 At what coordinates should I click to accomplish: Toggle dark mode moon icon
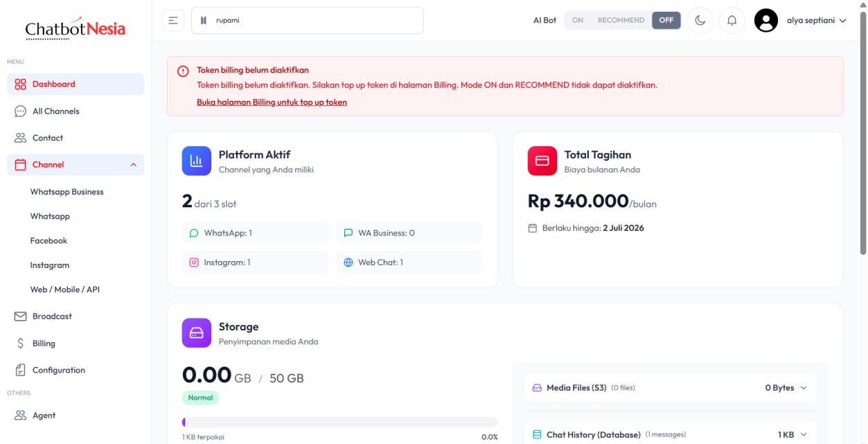700,20
